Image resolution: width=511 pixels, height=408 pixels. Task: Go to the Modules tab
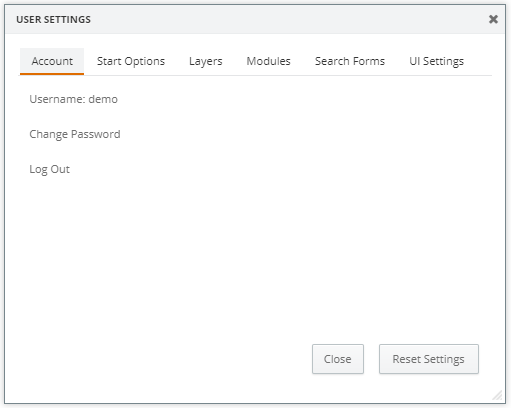click(x=268, y=61)
